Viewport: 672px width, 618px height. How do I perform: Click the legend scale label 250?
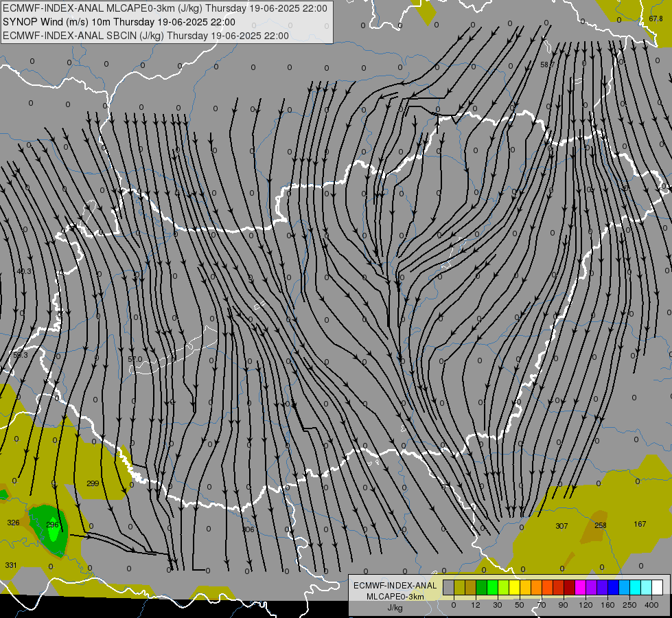629,606
